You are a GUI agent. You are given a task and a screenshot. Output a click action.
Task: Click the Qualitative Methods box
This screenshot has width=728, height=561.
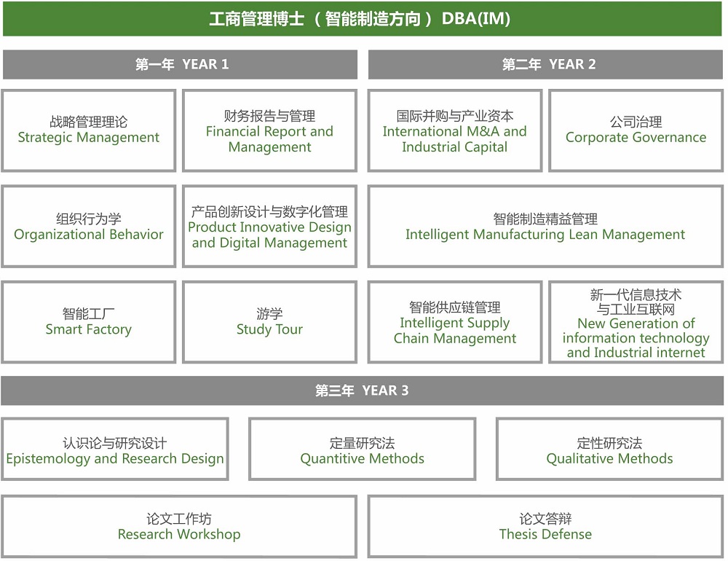(609, 449)
